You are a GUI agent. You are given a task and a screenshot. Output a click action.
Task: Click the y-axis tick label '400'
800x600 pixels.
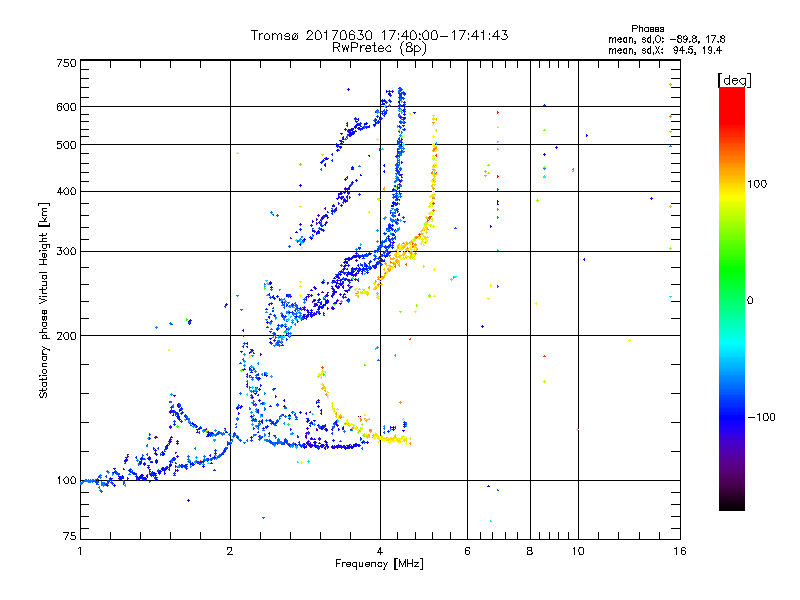66,192
